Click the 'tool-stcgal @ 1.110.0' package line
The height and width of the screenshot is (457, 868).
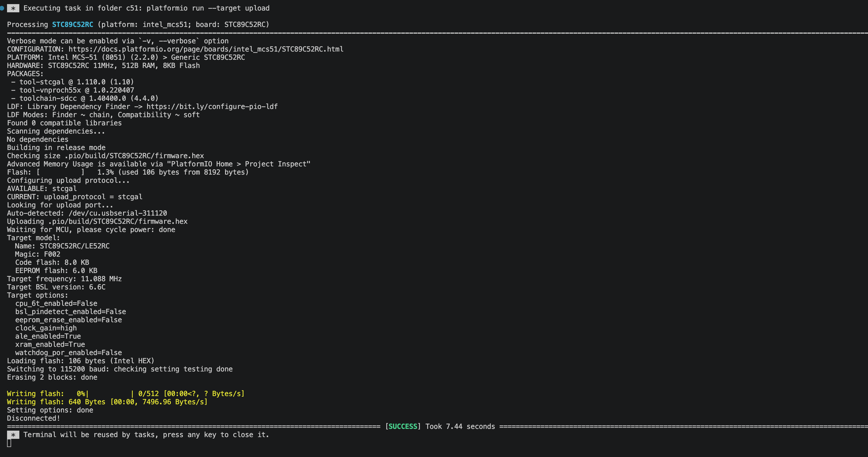click(72, 82)
